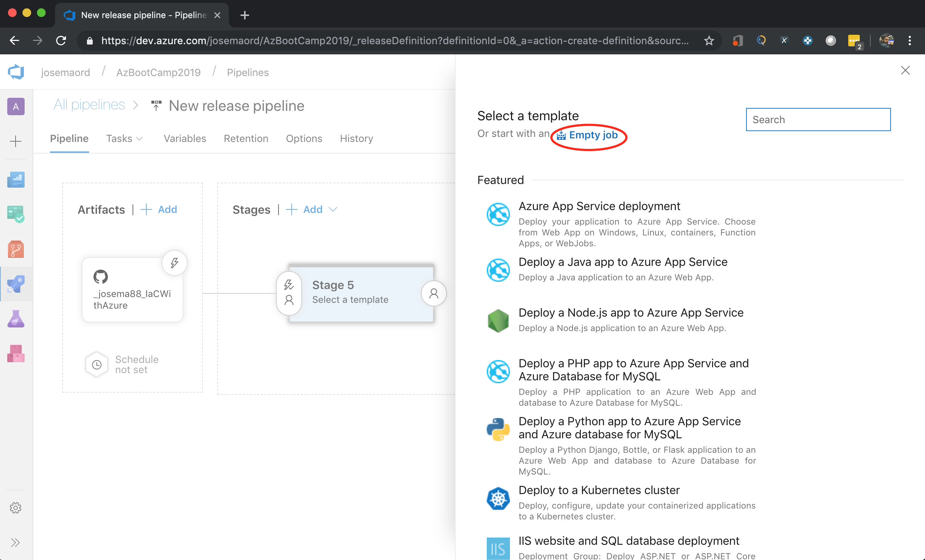Click continuous deployment trigger lightning on artifact
Image resolution: width=925 pixels, height=560 pixels.
point(174,263)
